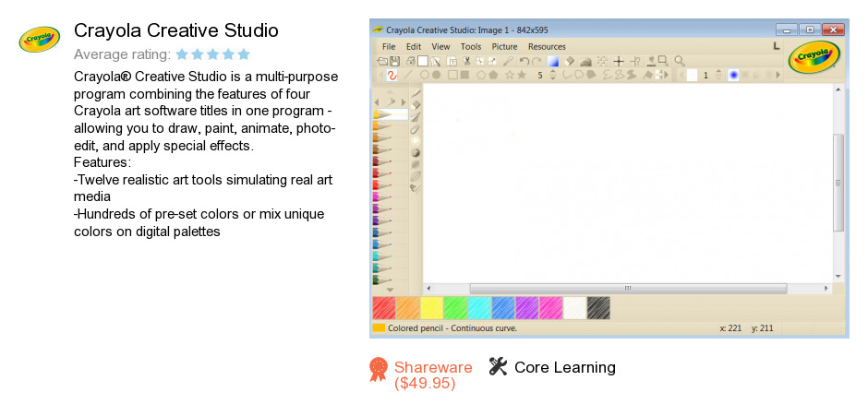Pick the purple crayon swatch
This screenshot has height=416, width=868.
click(x=526, y=308)
